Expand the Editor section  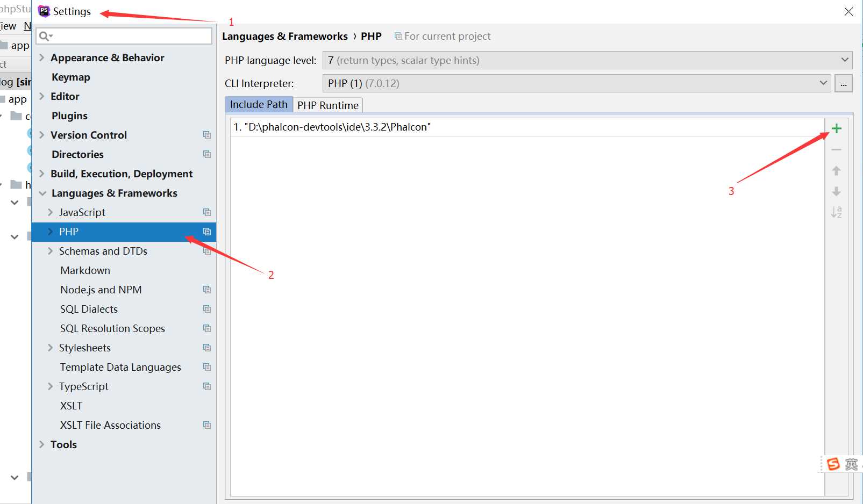(42, 96)
